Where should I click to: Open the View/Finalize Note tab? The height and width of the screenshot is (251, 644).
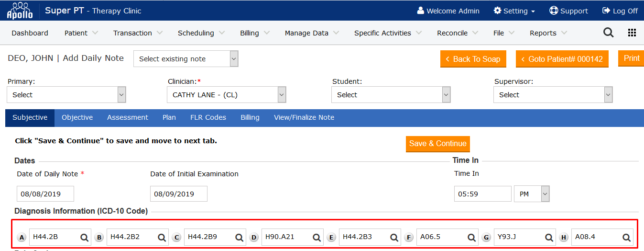(304, 117)
